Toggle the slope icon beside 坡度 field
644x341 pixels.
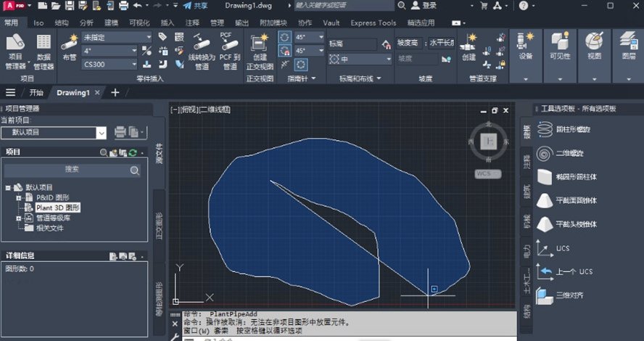coord(447,59)
